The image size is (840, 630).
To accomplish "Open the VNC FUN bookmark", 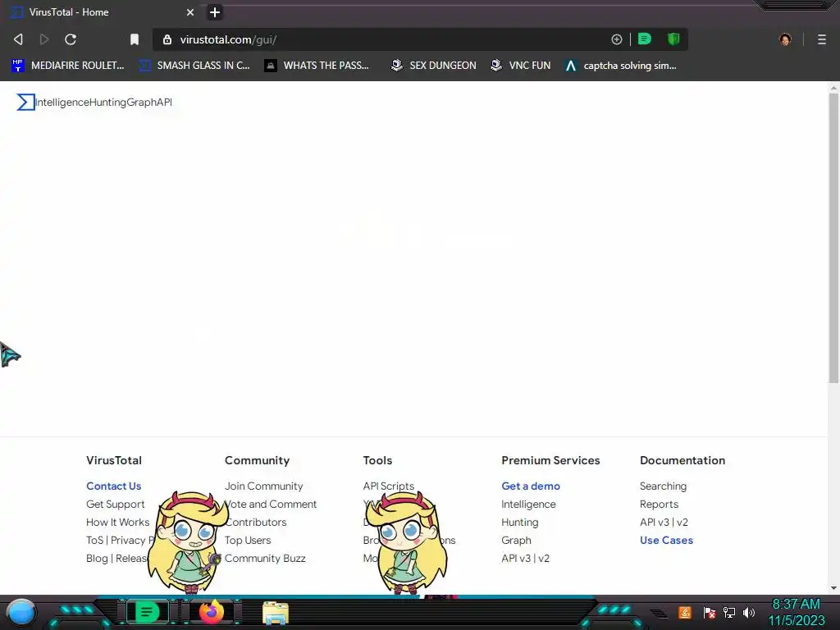I will (521, 66).
